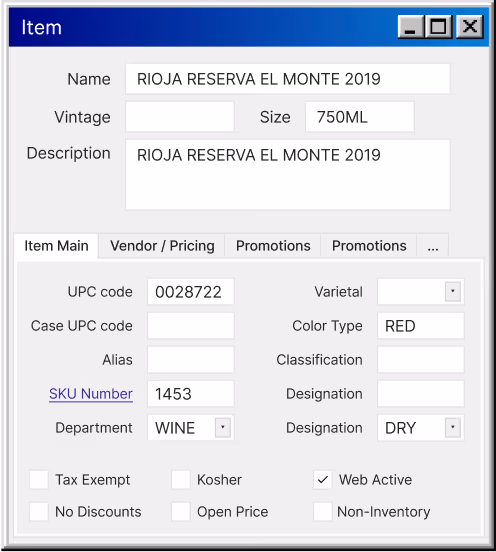This screenshot has height=552, width=496.
Task: Click the Color Type field showing RED
Action: (421, 326)
